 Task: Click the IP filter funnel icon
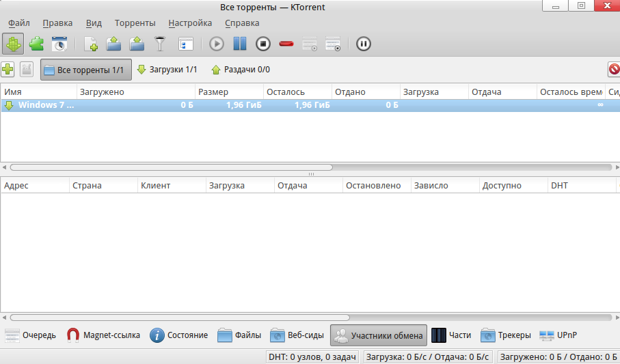click(160, 44)
